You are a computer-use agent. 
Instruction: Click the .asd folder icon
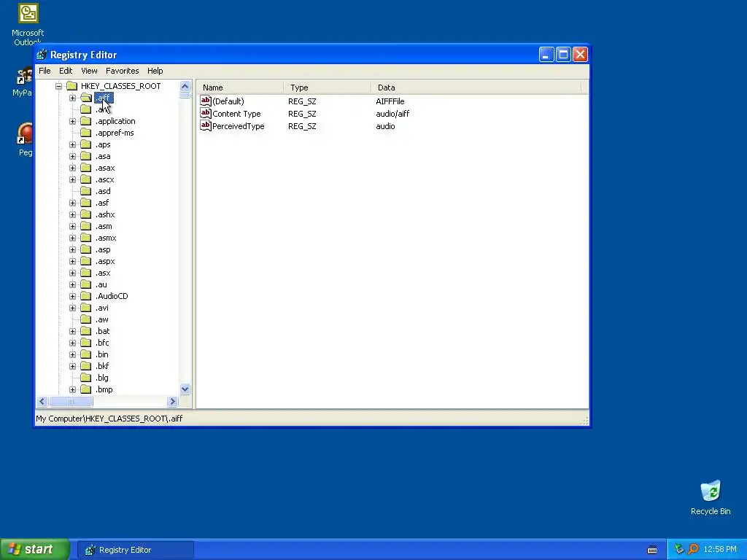pyautogui.click(x=86, y=191)
